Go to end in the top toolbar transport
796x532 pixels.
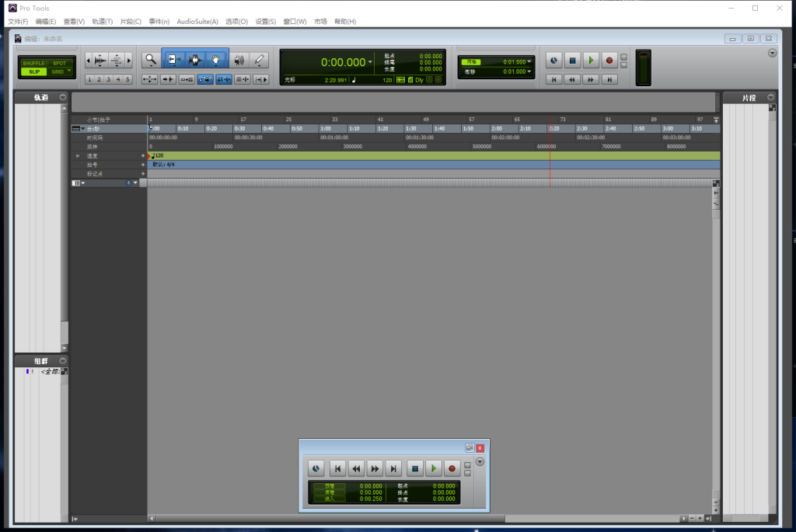point(609,79)
